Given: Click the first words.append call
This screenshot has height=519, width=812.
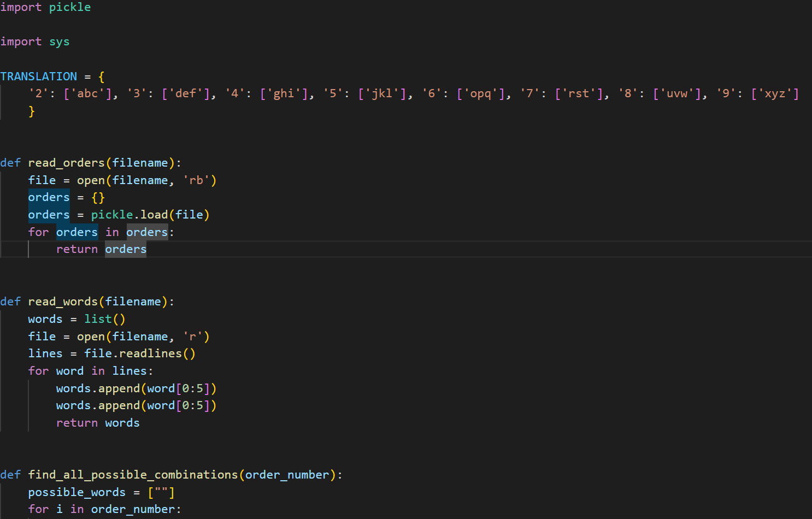Looking at the screenshot, I should pyautogui.click(x=136, y=388).
